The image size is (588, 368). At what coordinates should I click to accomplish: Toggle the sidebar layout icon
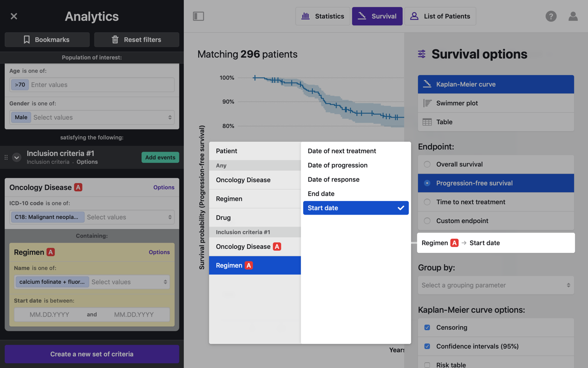coord(198,16)
